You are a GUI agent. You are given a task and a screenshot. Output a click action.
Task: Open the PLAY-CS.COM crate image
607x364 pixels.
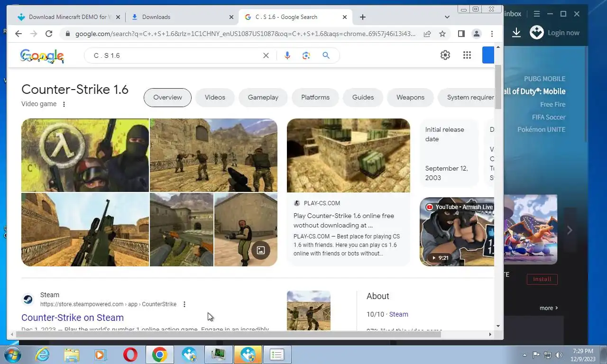point(349,155)
